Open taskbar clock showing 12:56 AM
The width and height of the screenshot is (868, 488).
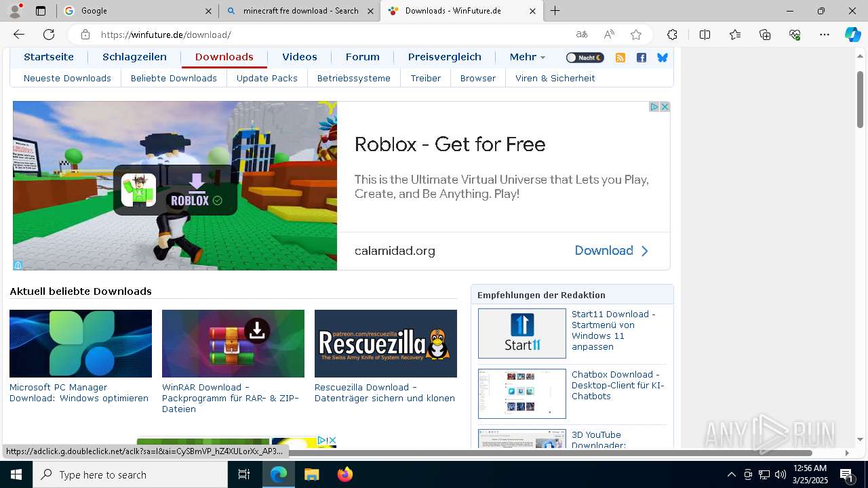(x=810, y=474)
